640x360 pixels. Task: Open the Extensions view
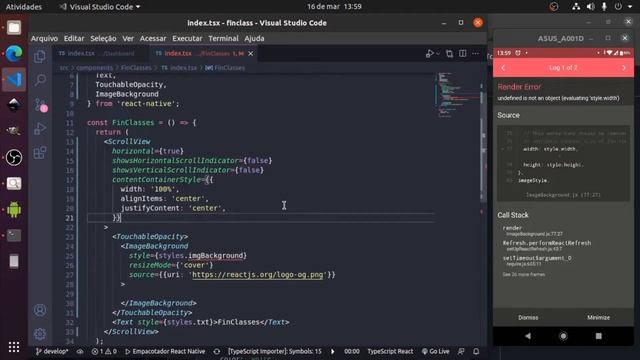[40, 153]
